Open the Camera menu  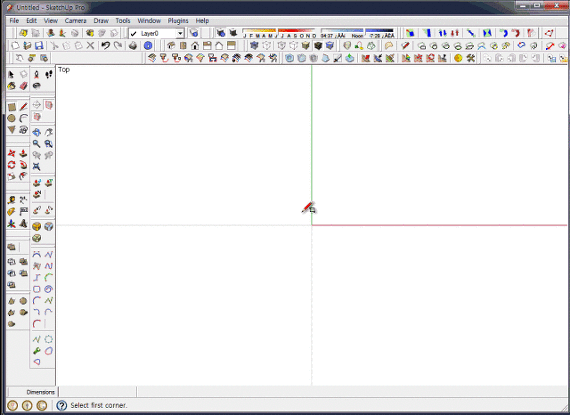pos(76,21)
